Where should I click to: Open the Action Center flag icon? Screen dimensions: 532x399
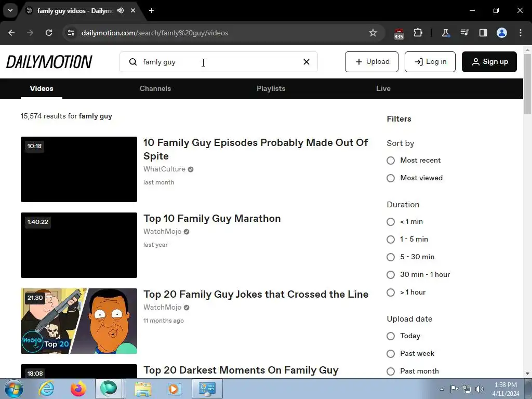[x=454, y=389]
